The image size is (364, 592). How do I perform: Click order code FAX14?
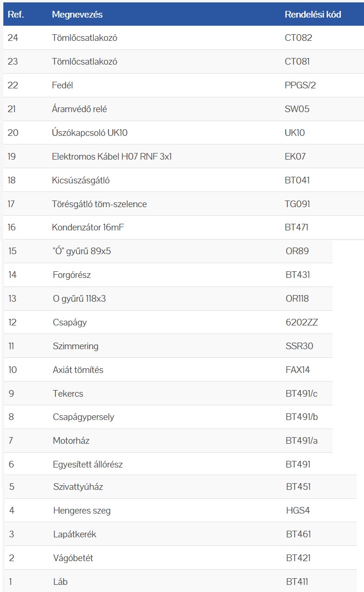[x=298, y=370]
